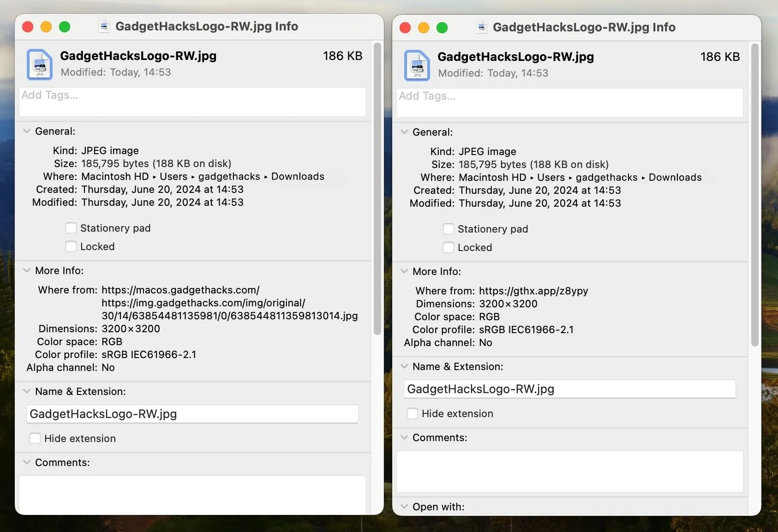Screen dimensions: 778x532
Task: Click the vertical scrollbar of left Info window
Action: [x=377, y=189]
